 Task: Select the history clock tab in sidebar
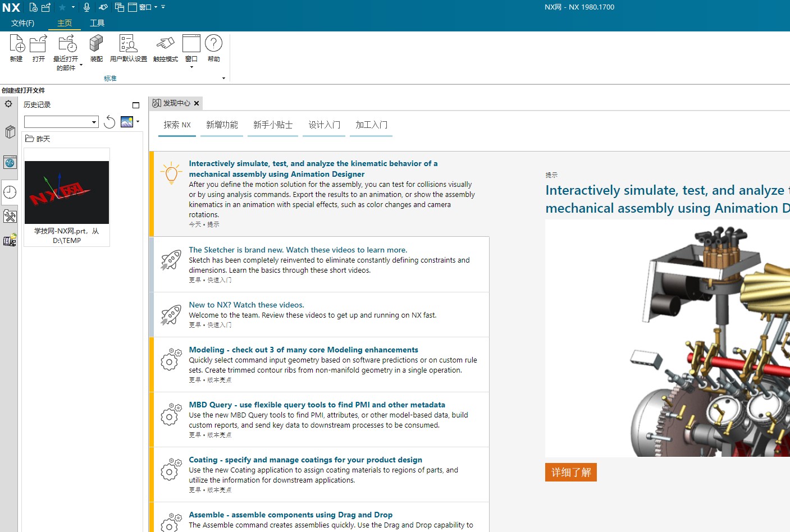pos(10,192)
